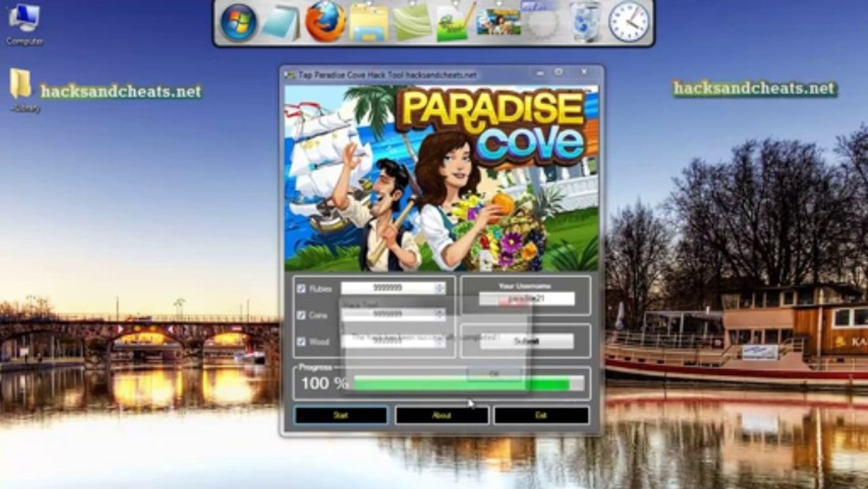Image resolution: width=868 pixels, height=489 pixels.
Task: Click the Your Username text field
Action: [527, 299]
